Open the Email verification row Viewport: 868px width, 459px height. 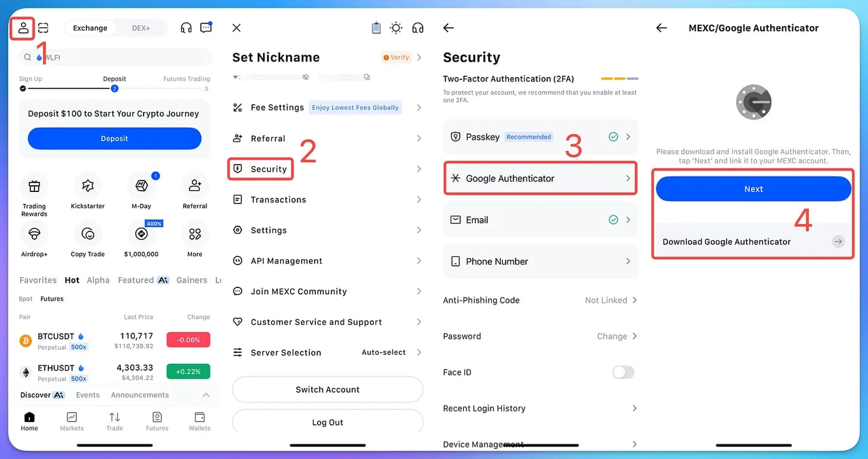540,220
